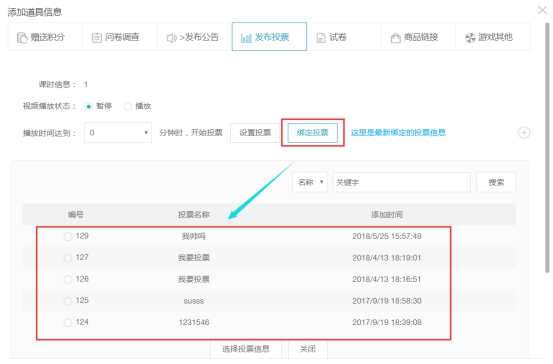Select radio for vote 126
This screenshot has height=364, width=553.
coord(68,279)
